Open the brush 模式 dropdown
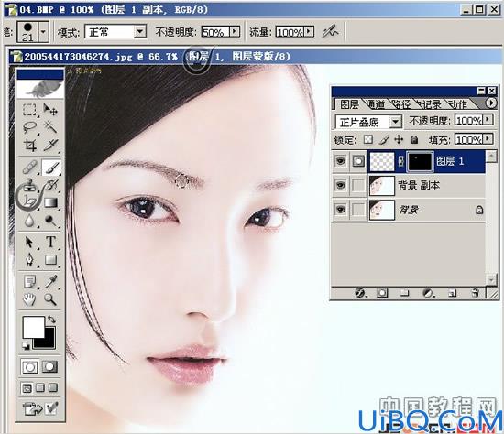The image size is (504, 434). (115, 32)
